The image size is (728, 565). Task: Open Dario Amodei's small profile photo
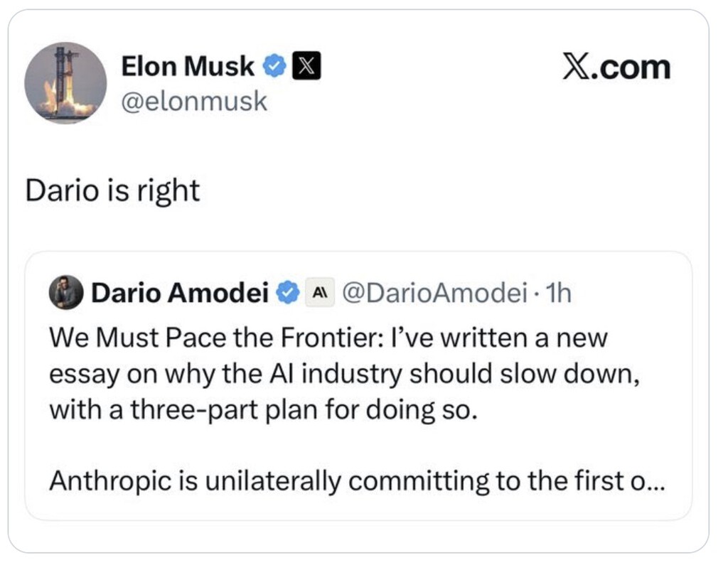[x=66, y=292]
